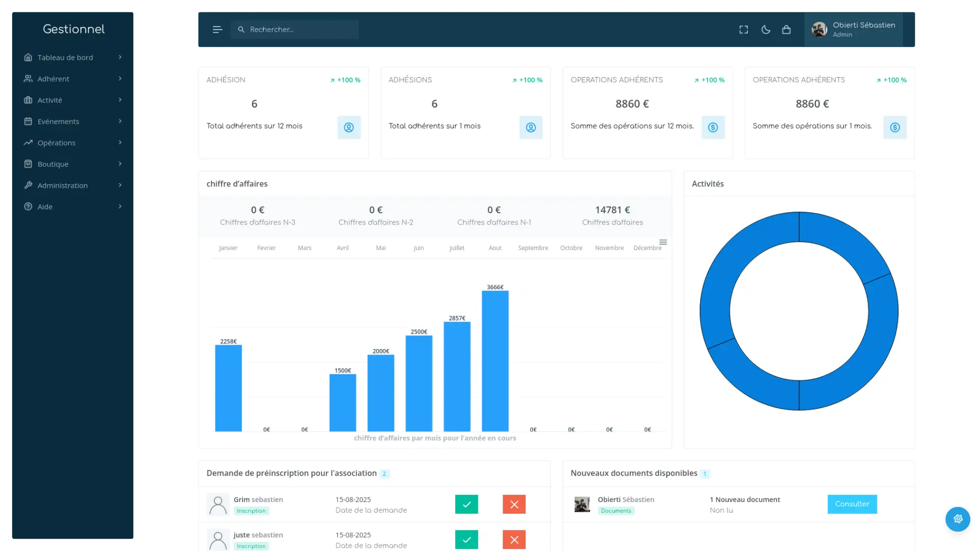Screen dimensions: 980x551
Task: Toggle dark mode with the moon icon
Action: [x=766, y=30]
